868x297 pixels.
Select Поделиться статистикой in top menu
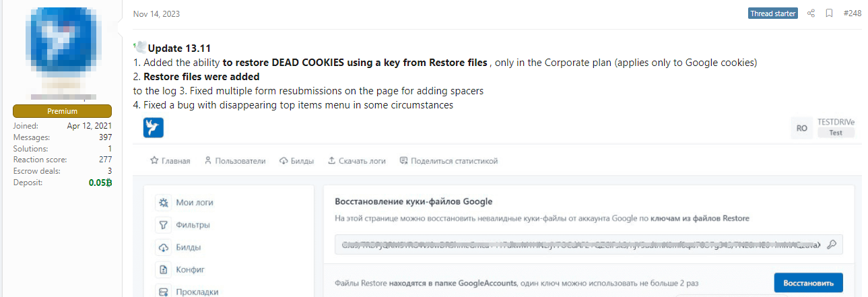pos(448,161)
